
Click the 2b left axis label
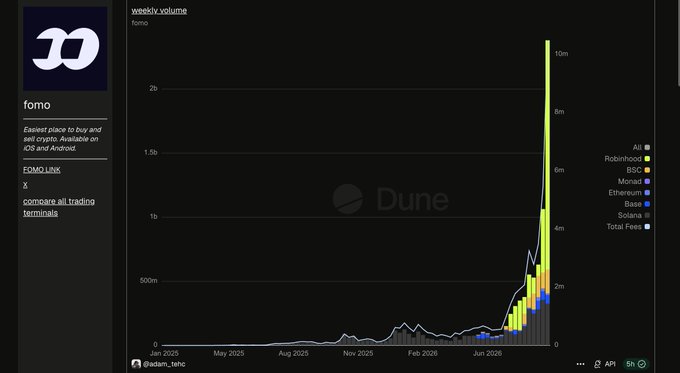[x=153, y=88]
